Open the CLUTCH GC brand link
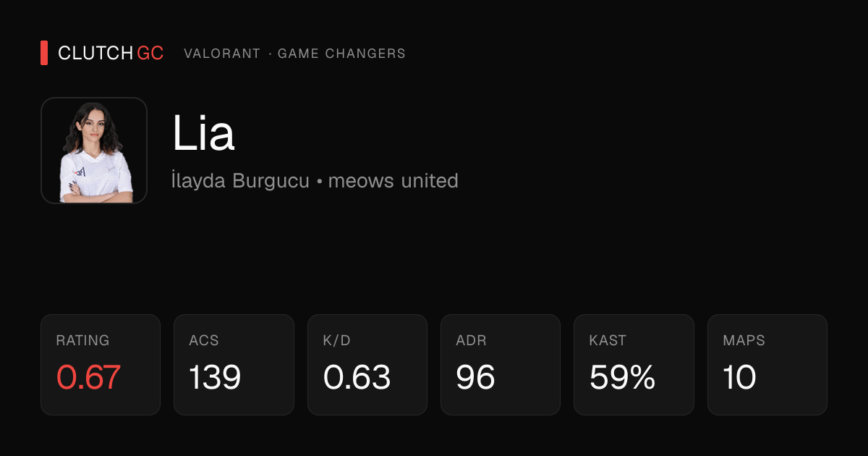868x456 pixels. pos(111,53)
